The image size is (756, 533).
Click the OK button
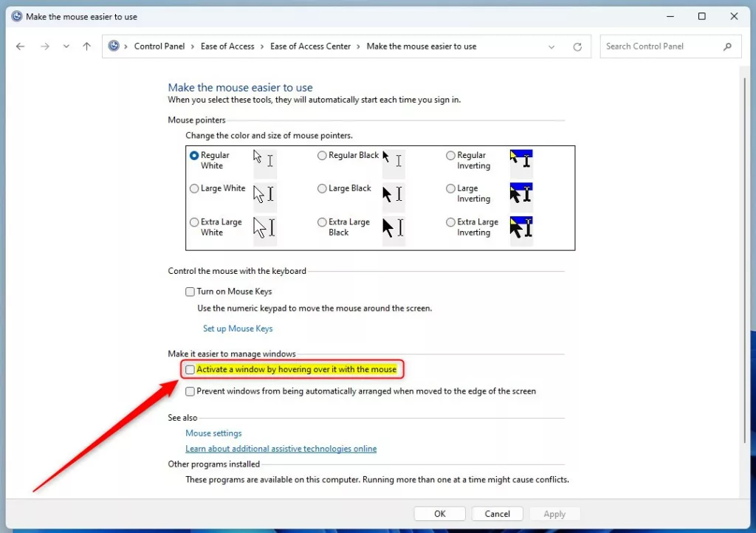(x=440, y=514)
